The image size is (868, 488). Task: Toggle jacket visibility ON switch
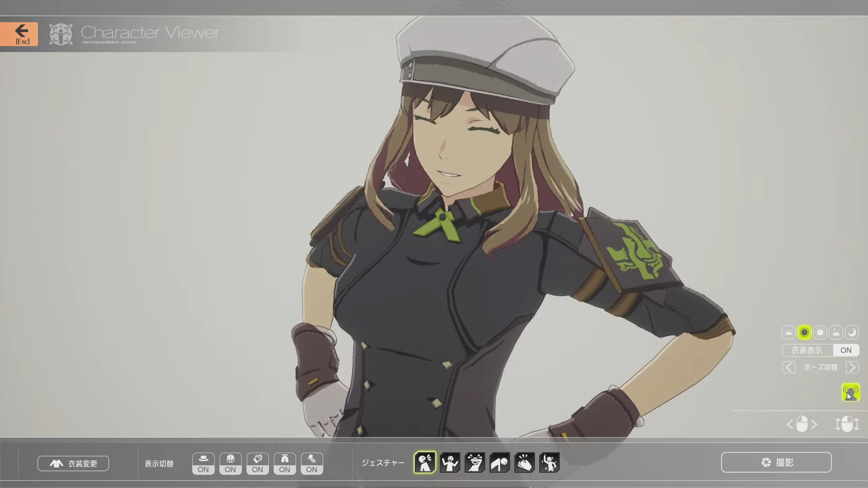point(231,464)
